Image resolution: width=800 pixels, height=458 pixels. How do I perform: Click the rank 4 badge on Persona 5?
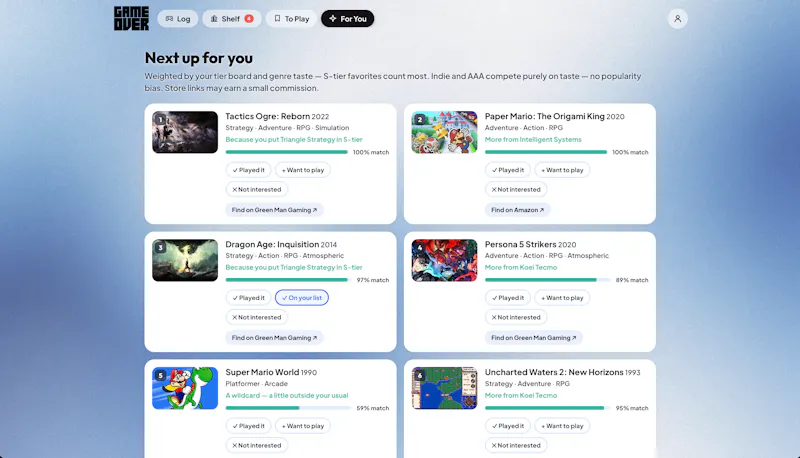coord(420,248)
